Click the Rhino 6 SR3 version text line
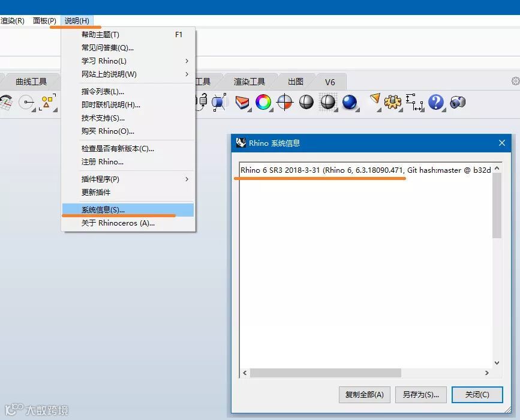The height and width of the screenshot is (420, 520). point(365,170)
